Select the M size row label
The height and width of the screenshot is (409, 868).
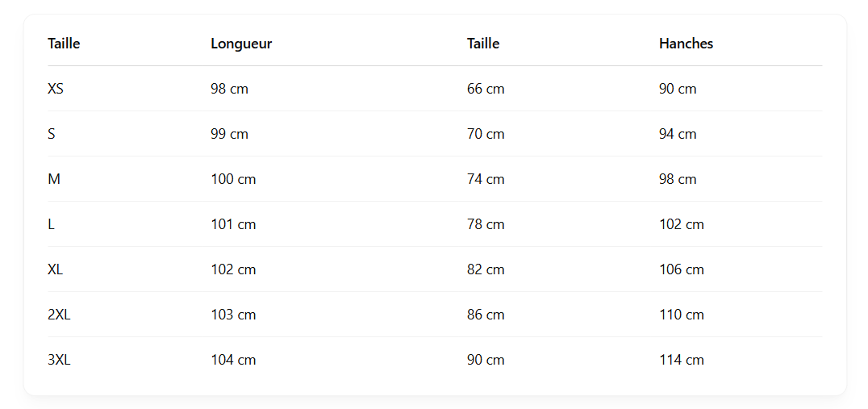pyautogui.click(x=54, y=179)
